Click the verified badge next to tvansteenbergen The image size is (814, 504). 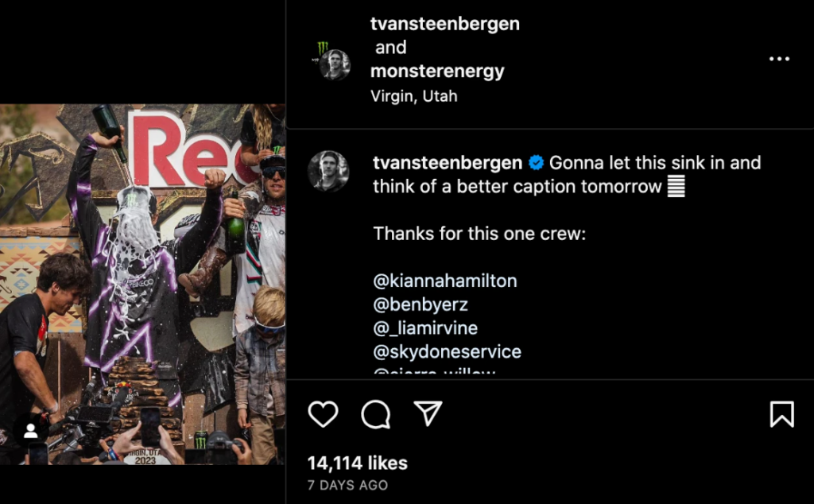point(537,163)
